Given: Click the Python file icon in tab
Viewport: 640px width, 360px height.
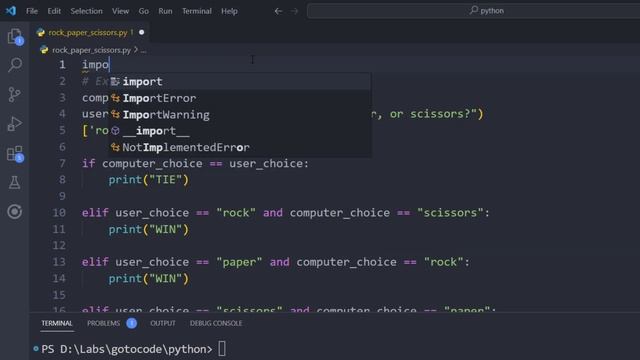Looking at the screenshot, I should 40,33.
